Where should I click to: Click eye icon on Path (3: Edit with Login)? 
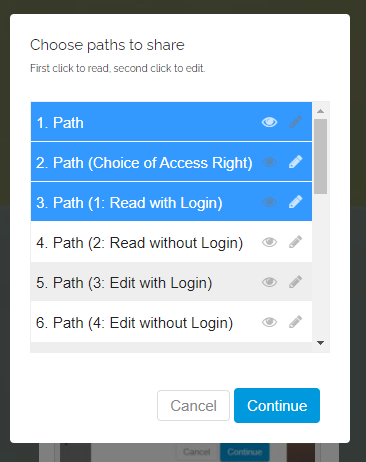click(269, 282)
